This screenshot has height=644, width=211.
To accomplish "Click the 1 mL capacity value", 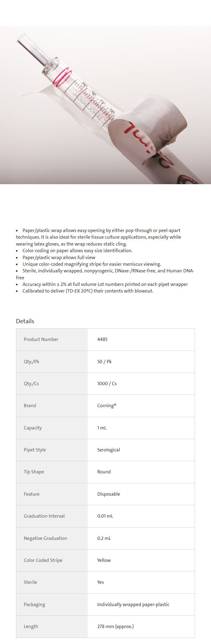I will pos(102,428).
